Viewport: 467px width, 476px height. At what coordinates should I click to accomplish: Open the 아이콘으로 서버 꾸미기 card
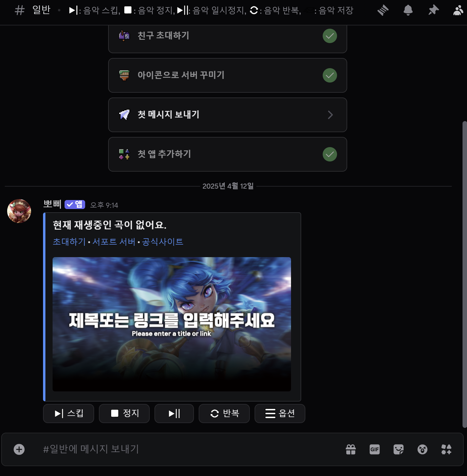coord(227,75)
